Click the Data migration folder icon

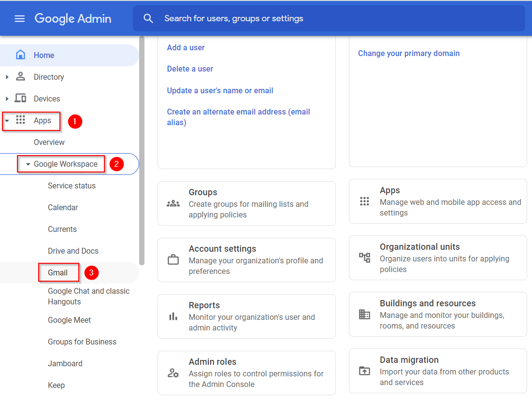pos(364,371)
